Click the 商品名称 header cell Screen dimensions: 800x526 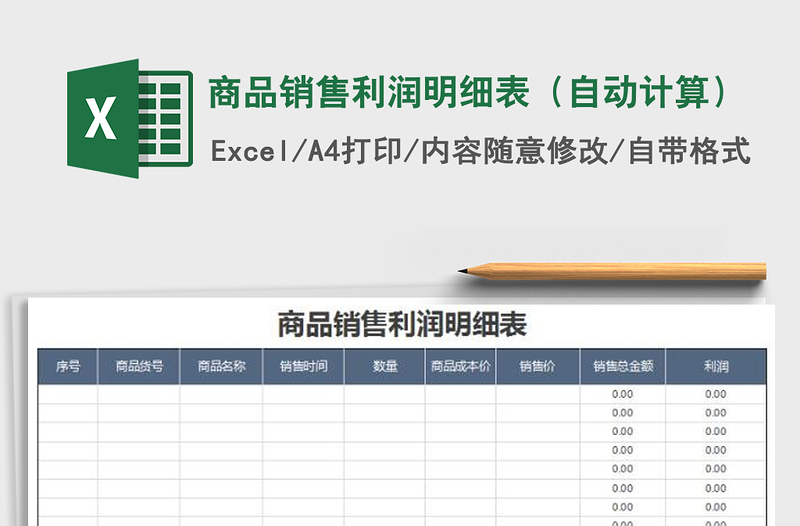[222, 367]
